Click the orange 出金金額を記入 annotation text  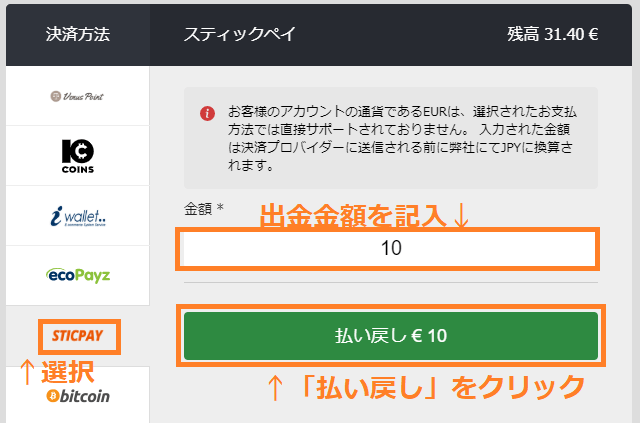tap(351, 215)
